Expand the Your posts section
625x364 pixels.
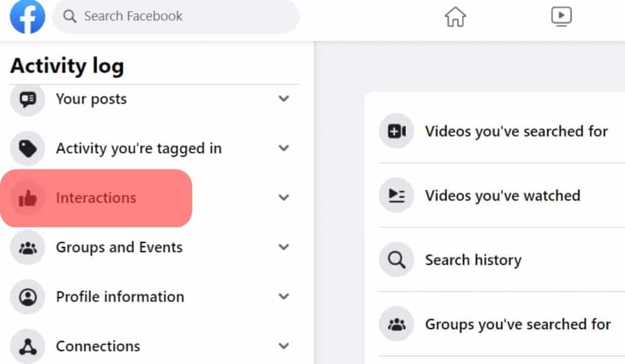(x=283, y=99)
